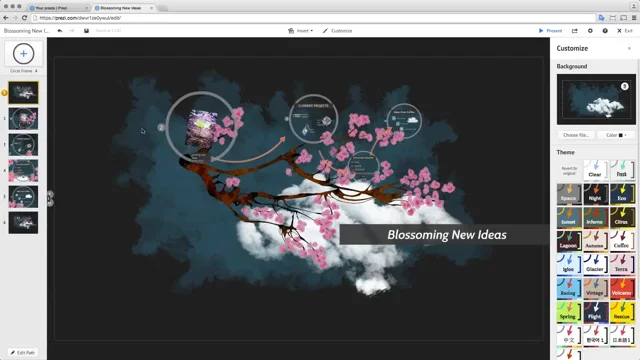
Task: Apply the Autumn theme
Action: tap(596, 241)
